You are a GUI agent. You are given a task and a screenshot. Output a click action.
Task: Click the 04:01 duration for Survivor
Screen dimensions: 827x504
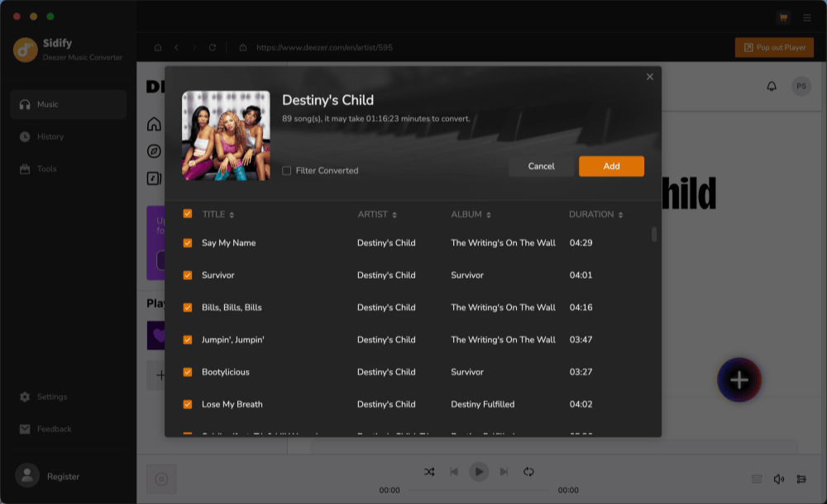coord(581,275)
